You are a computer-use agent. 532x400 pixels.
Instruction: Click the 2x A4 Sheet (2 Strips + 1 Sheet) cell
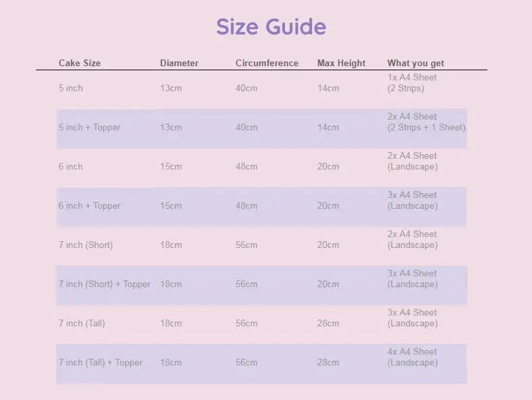coord(426,122)
